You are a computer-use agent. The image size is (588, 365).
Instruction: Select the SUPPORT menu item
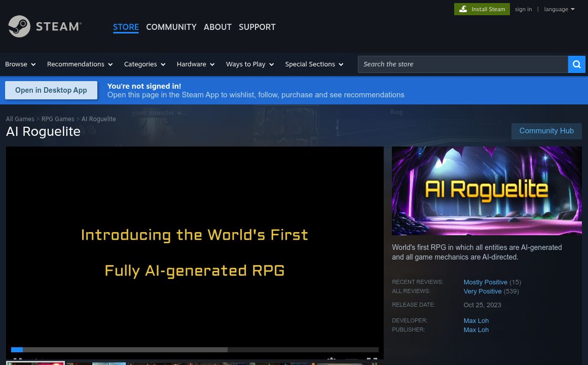pos(257,27)
